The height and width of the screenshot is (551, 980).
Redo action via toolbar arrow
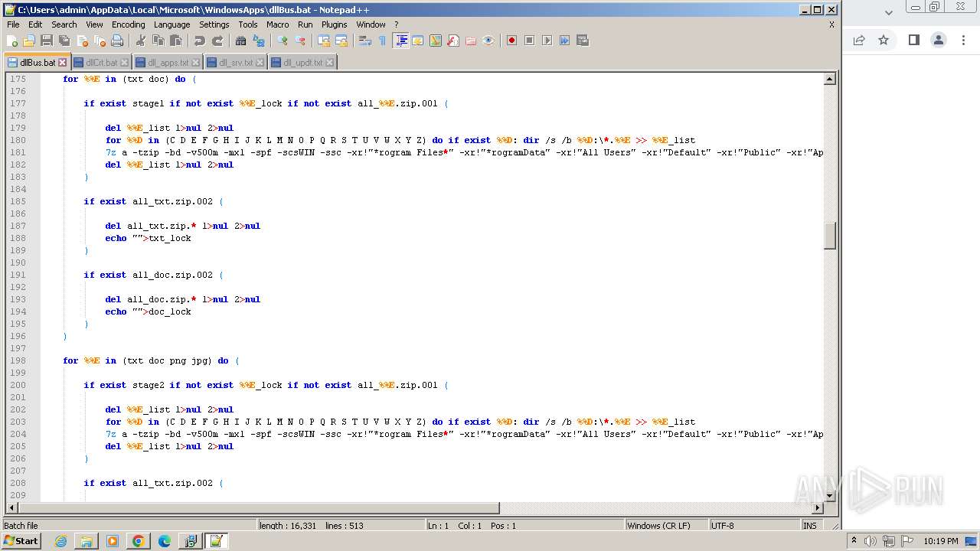tap(217, 41)
